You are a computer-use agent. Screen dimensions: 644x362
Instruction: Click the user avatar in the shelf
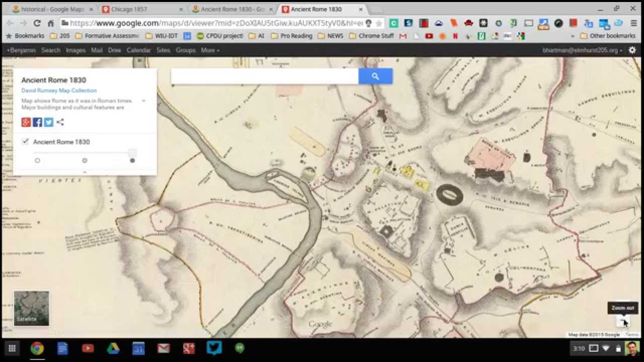coord(632,348)
